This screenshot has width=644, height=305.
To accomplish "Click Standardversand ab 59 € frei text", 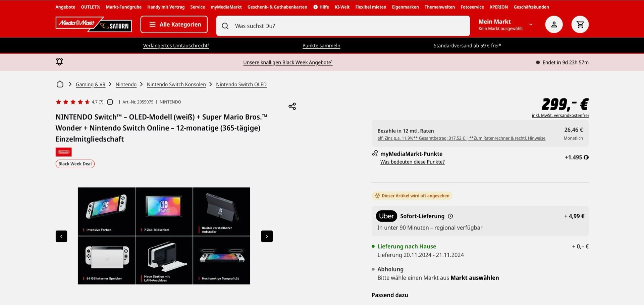I will 467,46.
